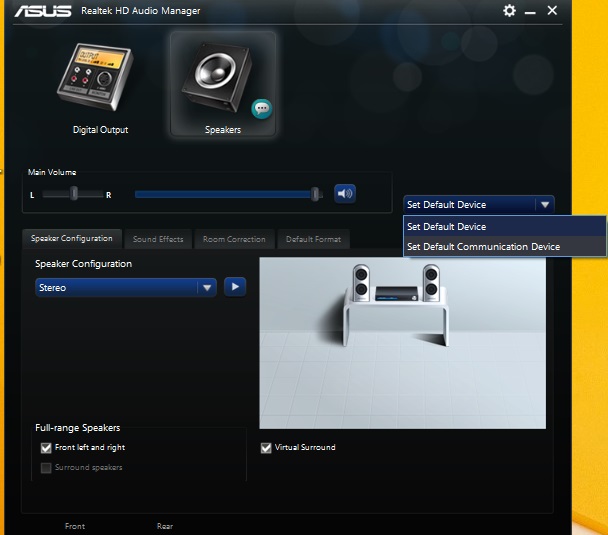Collapse the Set Default Device dropdown arrow
Image resolution: width=608 pixels, height=535 pixels.
545,204
